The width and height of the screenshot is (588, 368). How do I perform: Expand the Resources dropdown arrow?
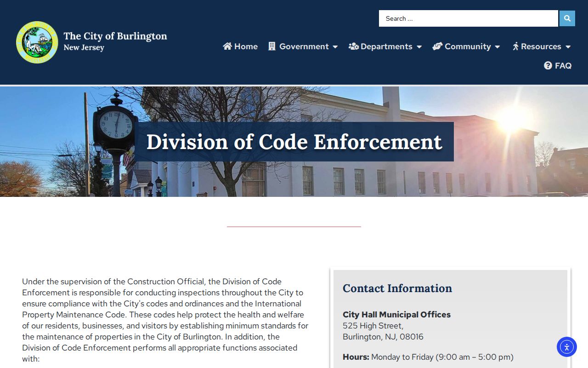click(x=568, y=47)
